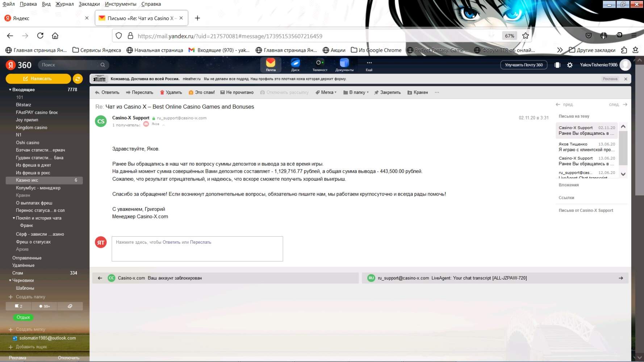644x362 pixels.
Task: Open Телемост service icon
Action: pyautogui.click(x=320, y=65)
